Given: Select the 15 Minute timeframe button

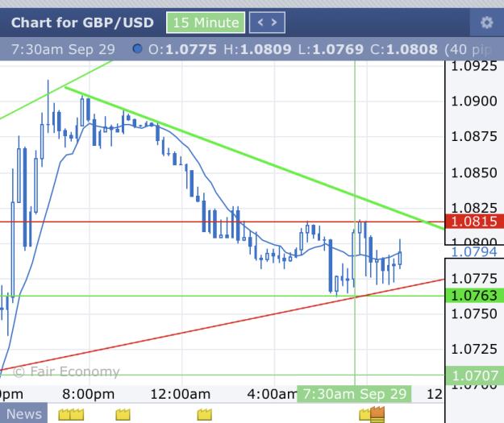Looking at the screenshot, I should click(206, 23).
